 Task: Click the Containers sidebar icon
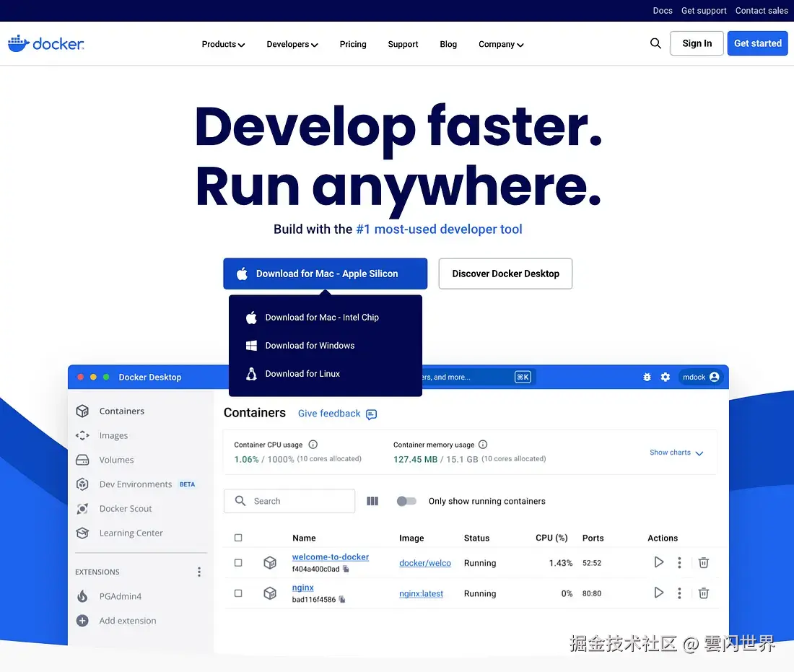(x=82, y=411)
